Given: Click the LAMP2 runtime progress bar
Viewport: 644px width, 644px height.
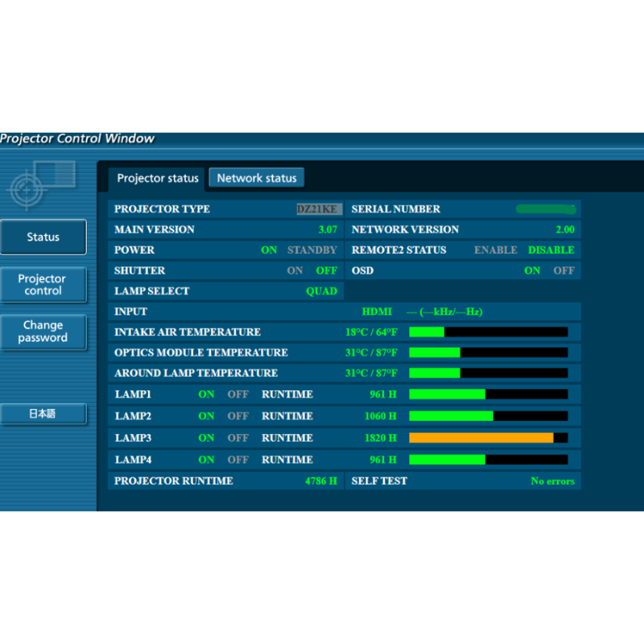Looking at the screenshot, I should 488,416.
